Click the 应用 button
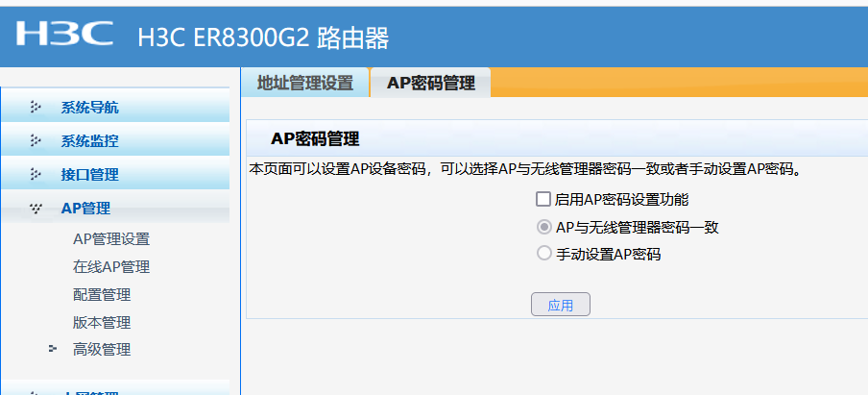The height and width of the screenshot is (395, 868). click(x=560, y=305)
